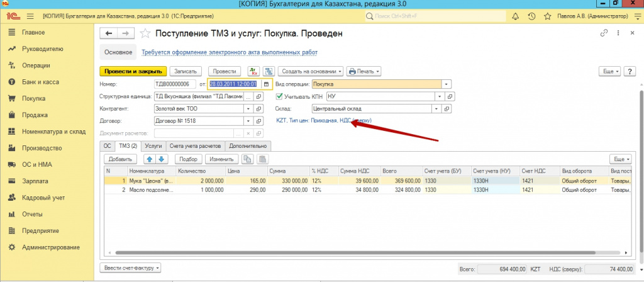The height and width of the screenshot is (282, 644).
Task: Switch to Счета учета расчетов tab
Action: tap(196, 146)
